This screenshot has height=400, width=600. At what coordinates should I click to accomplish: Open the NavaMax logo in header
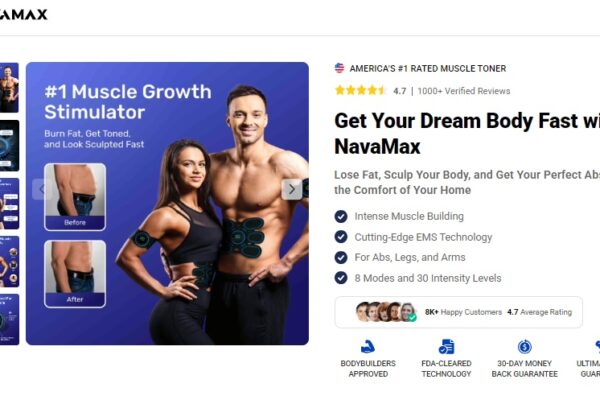click(24, 15)
